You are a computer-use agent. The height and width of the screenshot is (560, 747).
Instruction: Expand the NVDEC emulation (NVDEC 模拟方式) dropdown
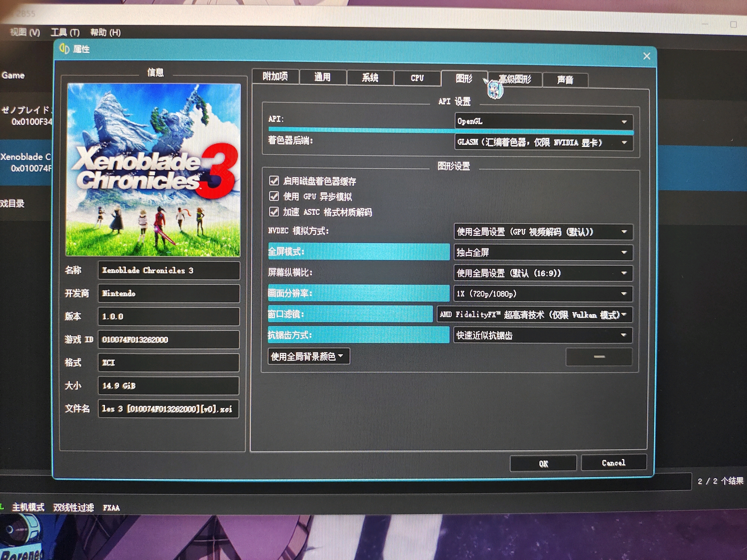point(543,232)
